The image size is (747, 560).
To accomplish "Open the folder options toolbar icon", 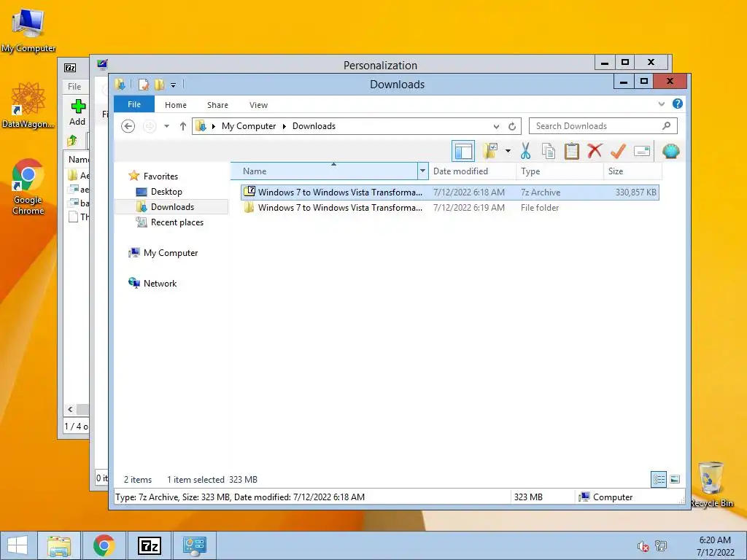I will [x=490, y=152].
